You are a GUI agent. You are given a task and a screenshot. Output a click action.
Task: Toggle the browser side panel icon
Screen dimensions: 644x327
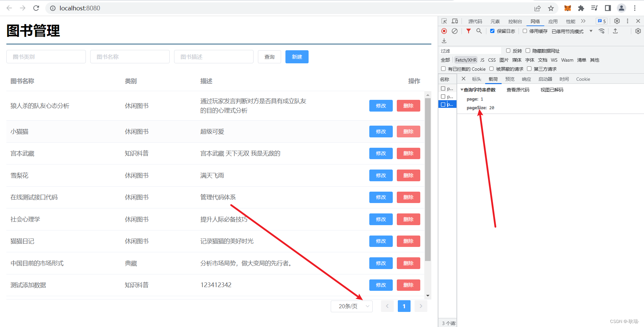[x=608, y=8]
